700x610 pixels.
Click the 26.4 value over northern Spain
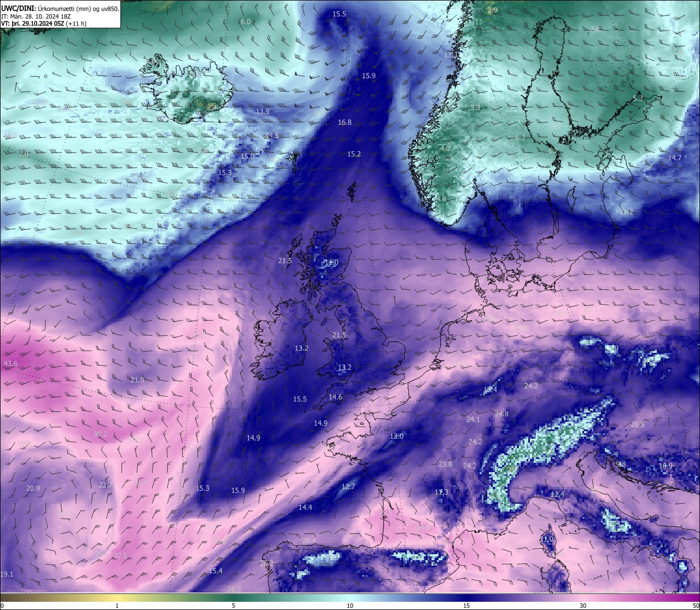pyautogui.click(x=308, y=541)
